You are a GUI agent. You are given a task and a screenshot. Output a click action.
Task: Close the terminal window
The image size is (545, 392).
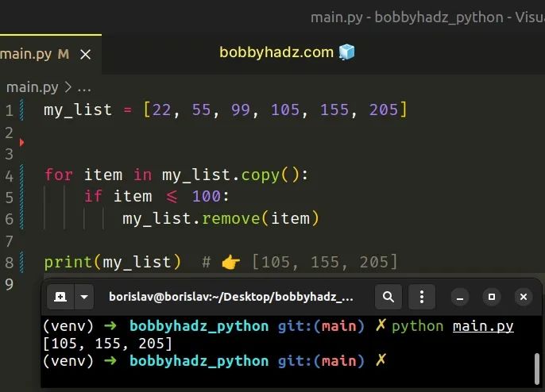point(523,298)
